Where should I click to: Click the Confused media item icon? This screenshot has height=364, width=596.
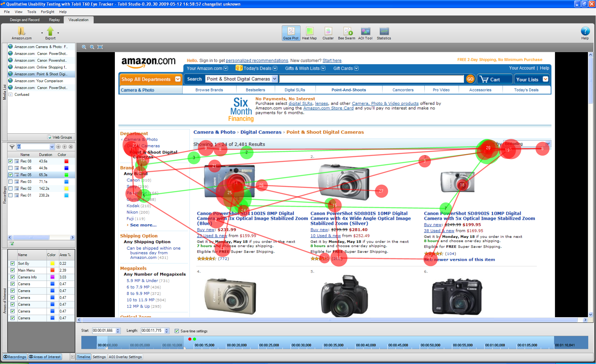(x=11, y=95)
